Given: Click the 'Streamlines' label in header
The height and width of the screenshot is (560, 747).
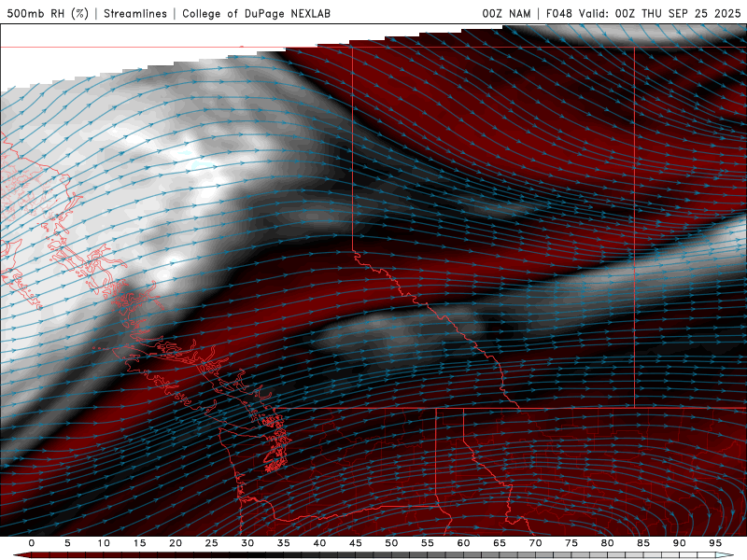Looking at the screenshot, I should click(135, 14).
